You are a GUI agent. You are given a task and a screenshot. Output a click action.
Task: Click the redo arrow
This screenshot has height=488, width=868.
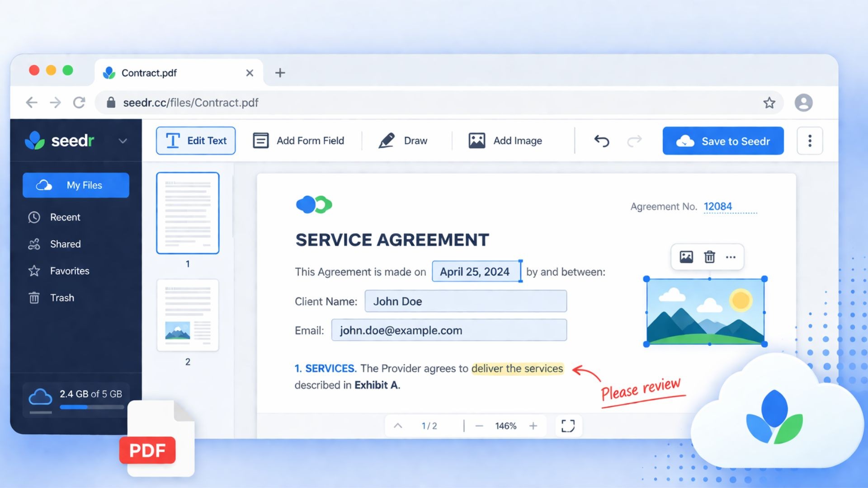click(634, 141)
